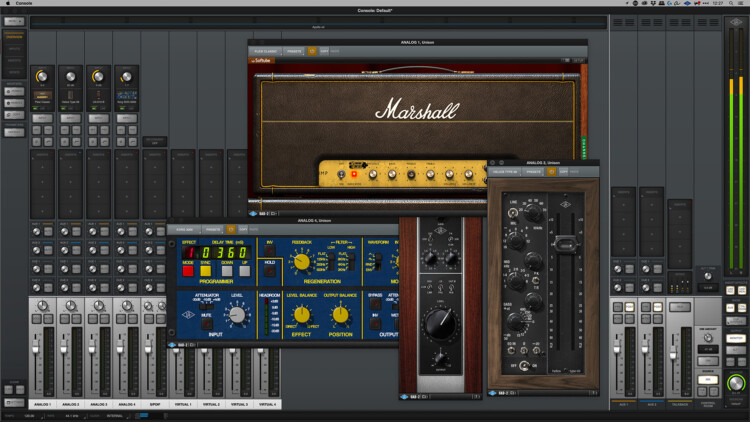The width and height of the screenshot is (750, 422).
Task: Select the Inserts view tab in sidebar
Action: (14, 61)
